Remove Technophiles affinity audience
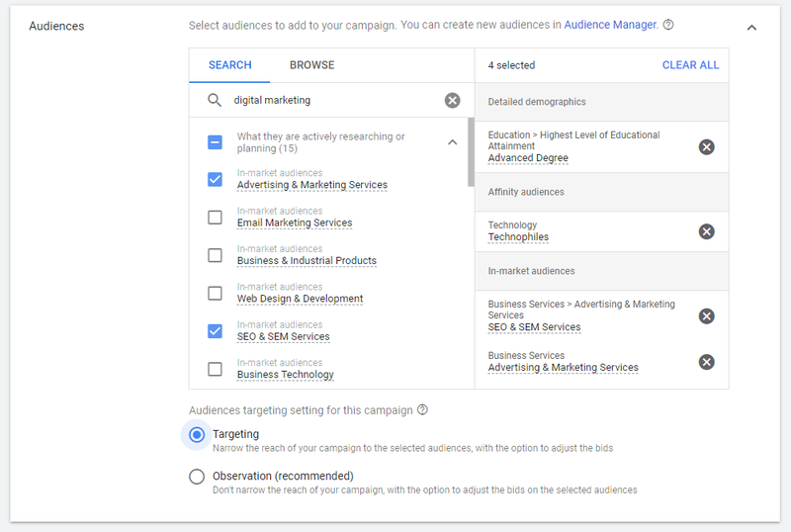Viewport: 791px width, 532px height. coord(706,231)
